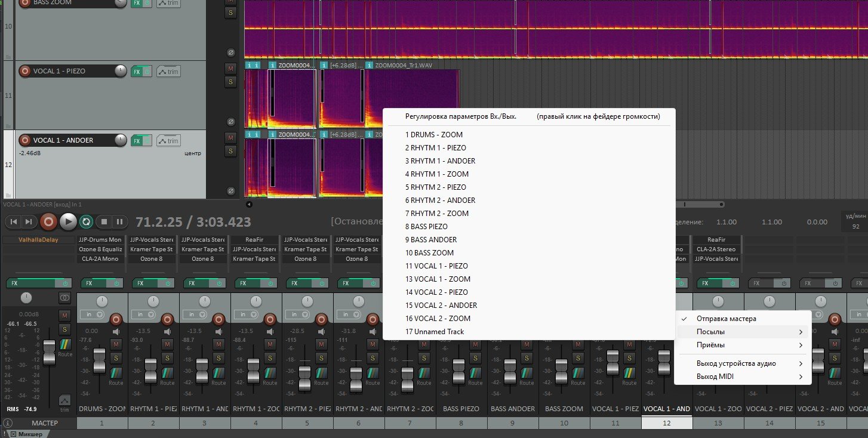The height and width of the screenshot is (438, 868).
Task: Open FX chain for VOCAL 1 - PIEZO track
Action: click(137, 72)
